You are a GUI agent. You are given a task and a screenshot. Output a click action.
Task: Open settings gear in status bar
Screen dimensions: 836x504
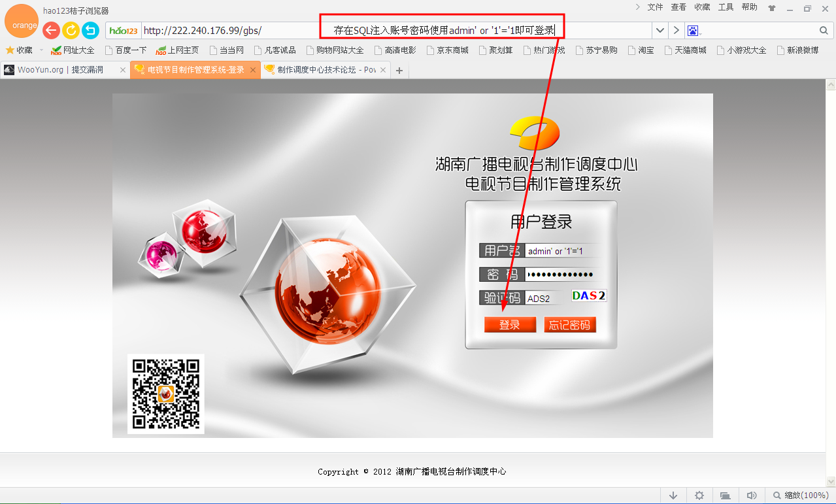(x=699, y=496)
